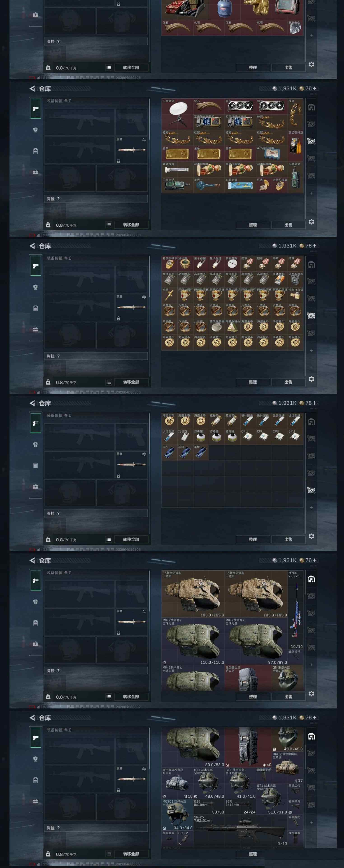Select the DRC先进侦察胸挂 chest rig

coord(288,768)
